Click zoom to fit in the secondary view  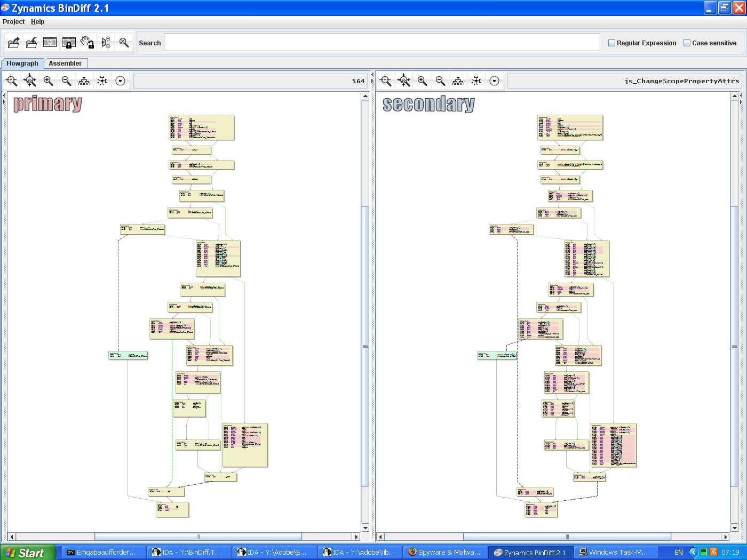click(403, 81)
